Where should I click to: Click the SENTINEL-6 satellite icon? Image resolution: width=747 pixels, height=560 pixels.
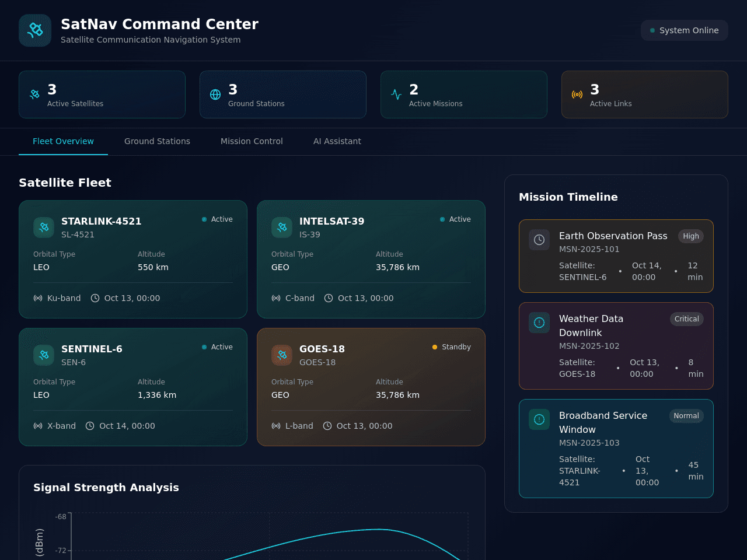(44, 355)
